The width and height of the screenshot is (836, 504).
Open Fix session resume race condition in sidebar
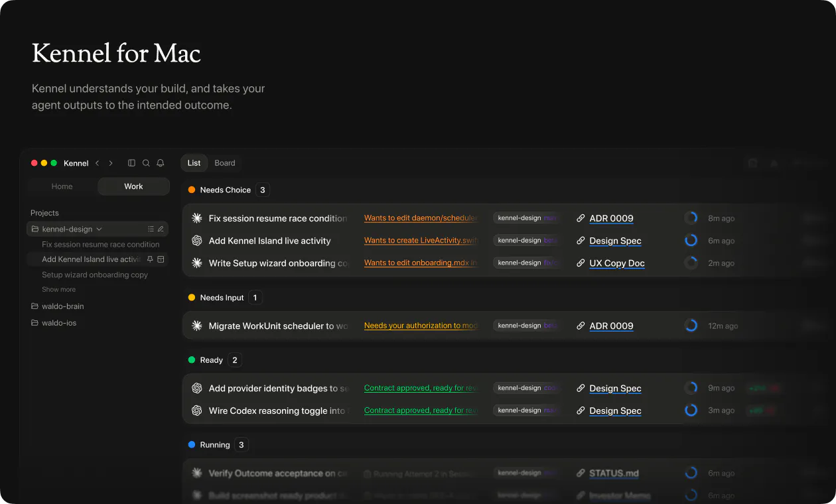click(x=101, y=245)
